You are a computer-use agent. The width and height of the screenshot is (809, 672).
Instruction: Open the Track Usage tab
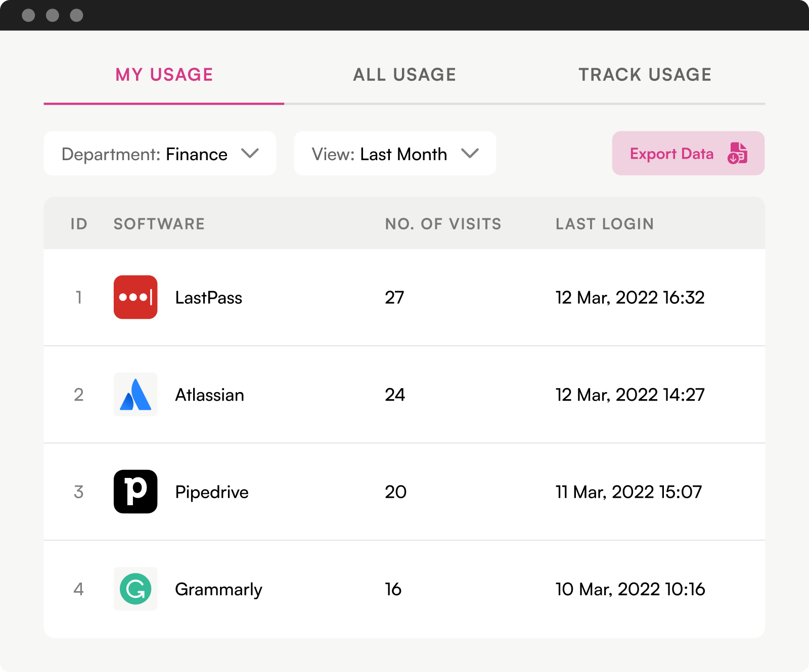(645, 75)
